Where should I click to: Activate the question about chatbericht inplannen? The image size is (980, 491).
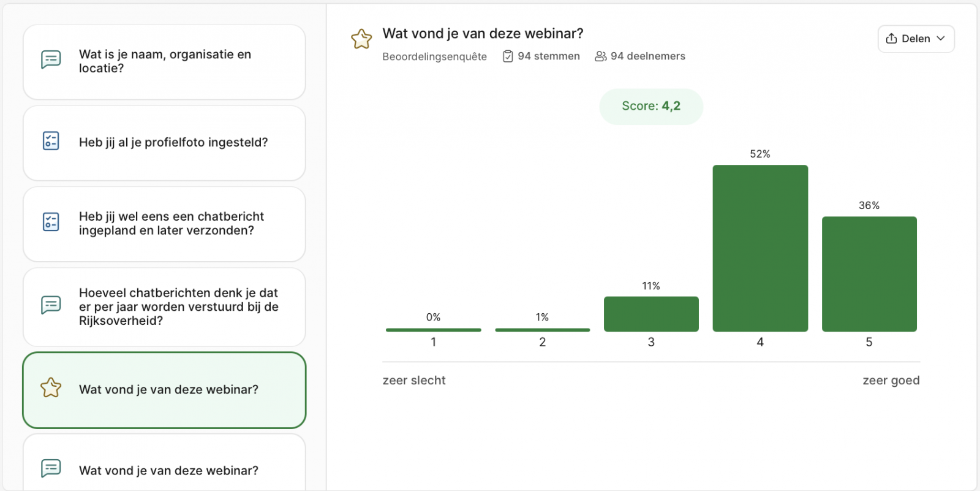[x=164, y=224]
